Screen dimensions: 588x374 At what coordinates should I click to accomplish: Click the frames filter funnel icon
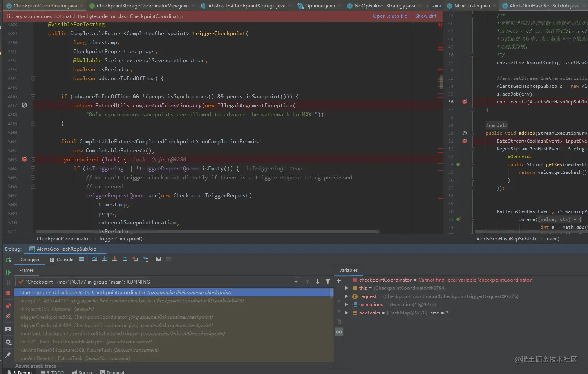tap(328, 282)
